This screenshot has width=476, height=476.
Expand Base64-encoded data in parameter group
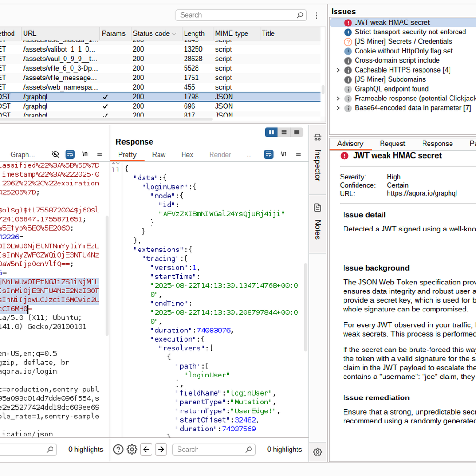338,108
